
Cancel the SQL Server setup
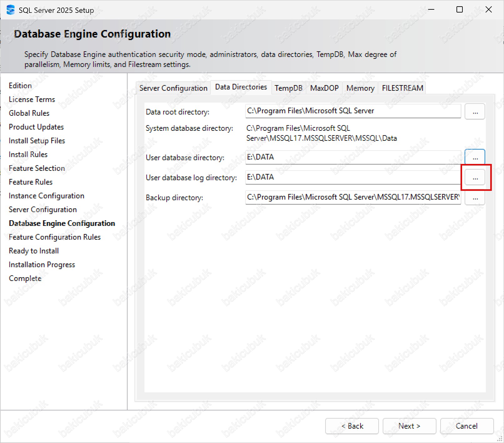point(466,426)
